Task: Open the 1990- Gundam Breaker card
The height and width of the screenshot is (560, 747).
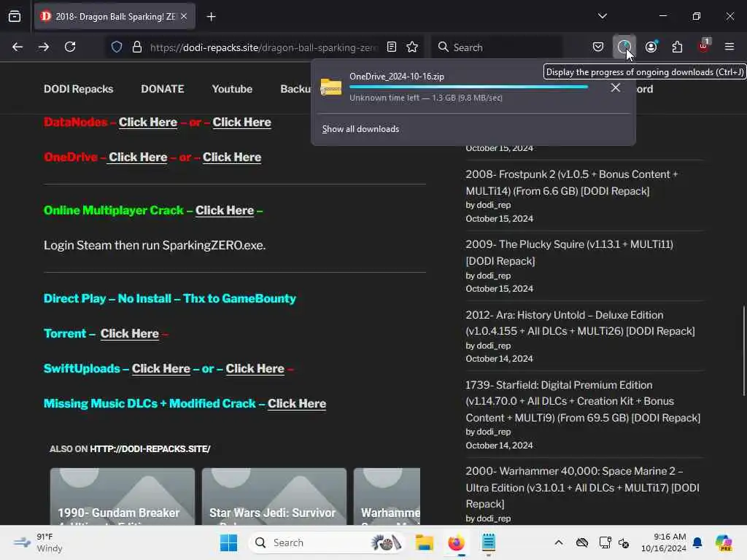Action: pyautogui.click(x=123, y=497)
